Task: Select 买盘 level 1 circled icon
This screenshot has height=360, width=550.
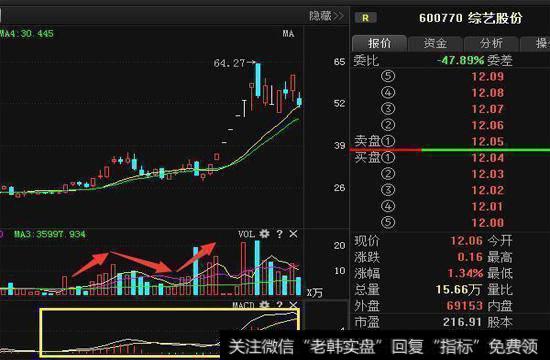Action: coord(388,158)
